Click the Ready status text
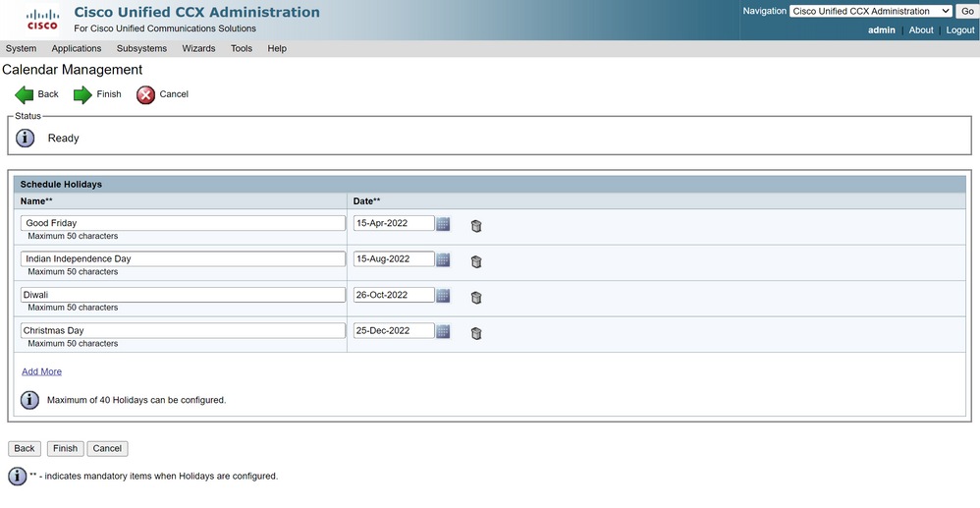 tap(63, 139)
